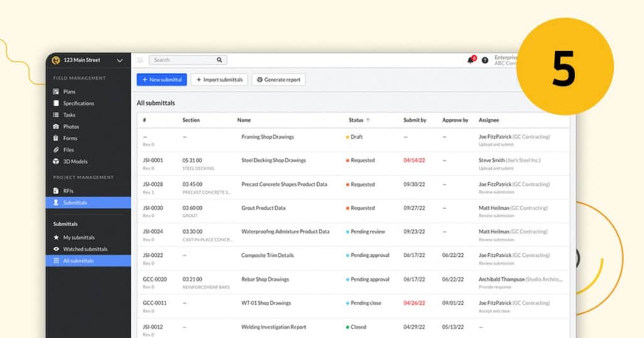The width and height of the screenshot is (644, 338).
Task: Open RFIs in Project Management
Action: (x=69, y=190)
